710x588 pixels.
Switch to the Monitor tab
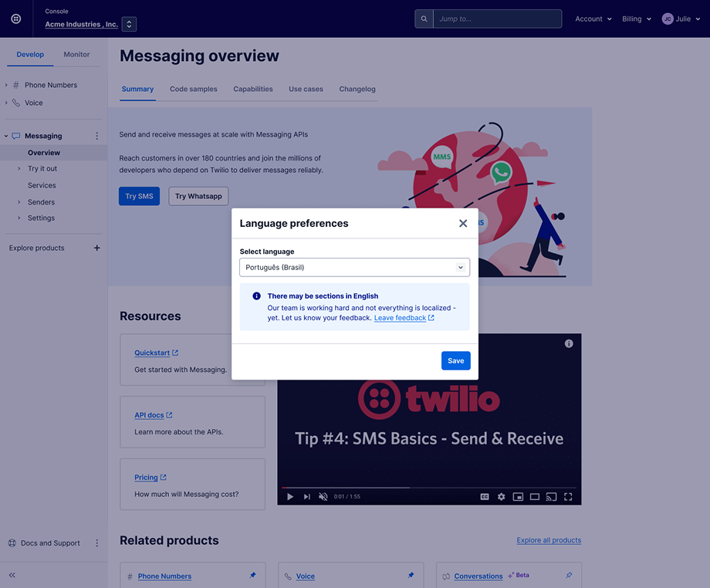76,54
